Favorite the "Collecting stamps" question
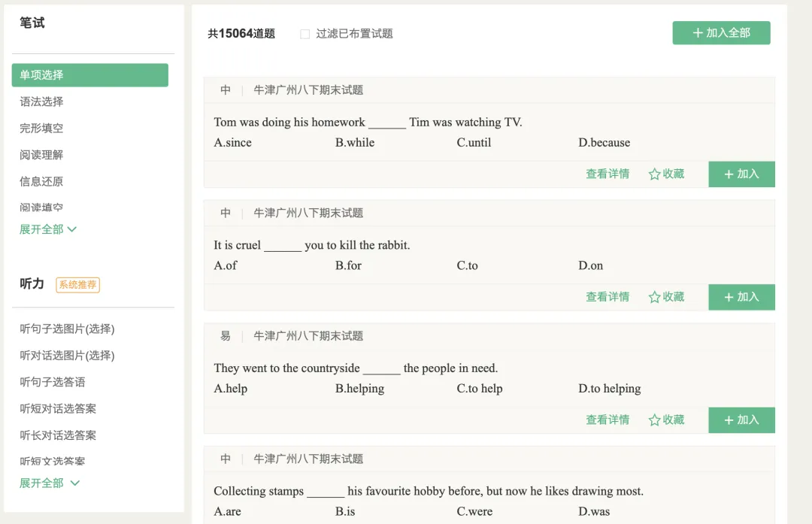 [x=666, y=519]
